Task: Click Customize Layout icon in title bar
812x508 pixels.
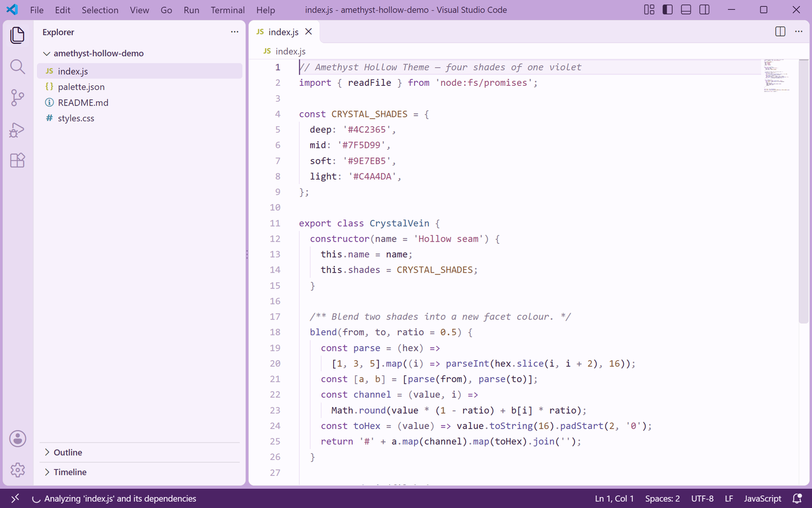Action: (x=649, y=10)
